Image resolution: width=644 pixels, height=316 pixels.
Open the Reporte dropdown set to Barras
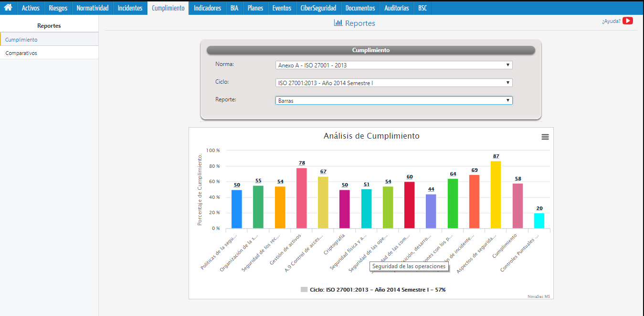394,101
